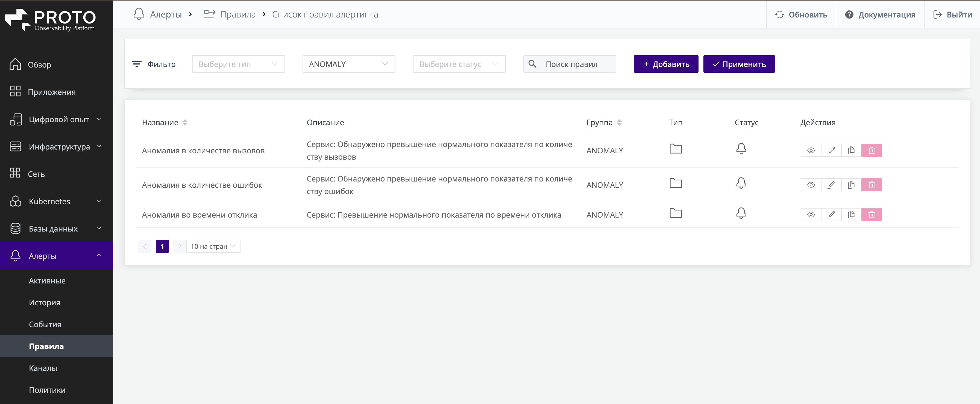Open the ANOMALY group dropdown

coord(349,64)
